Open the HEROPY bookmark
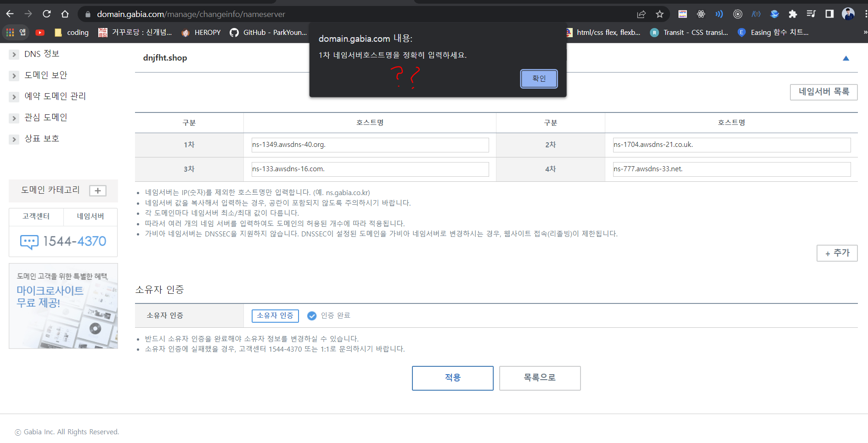The height and width of the screenshot is (443, 868). 201,33
